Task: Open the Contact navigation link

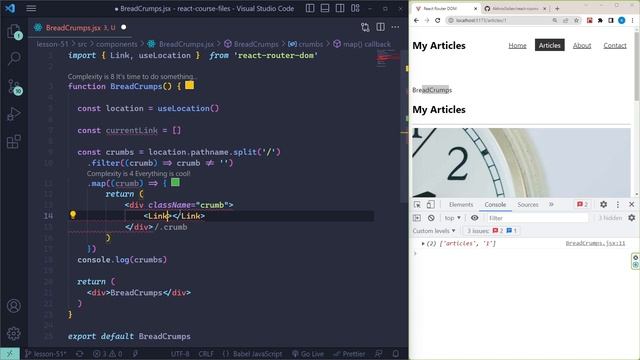Action: pyautogui.click(x=615, y=45)
